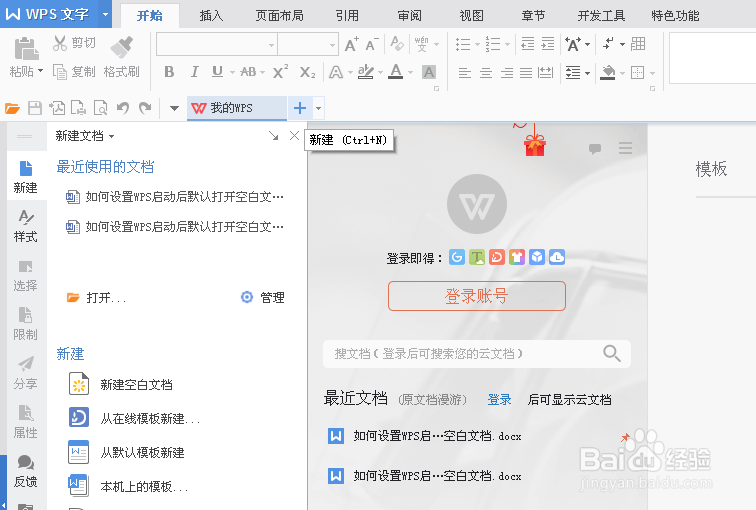The image size is (756, 510).
Task: Apply the font color A swatch
Action: point(396,72)
